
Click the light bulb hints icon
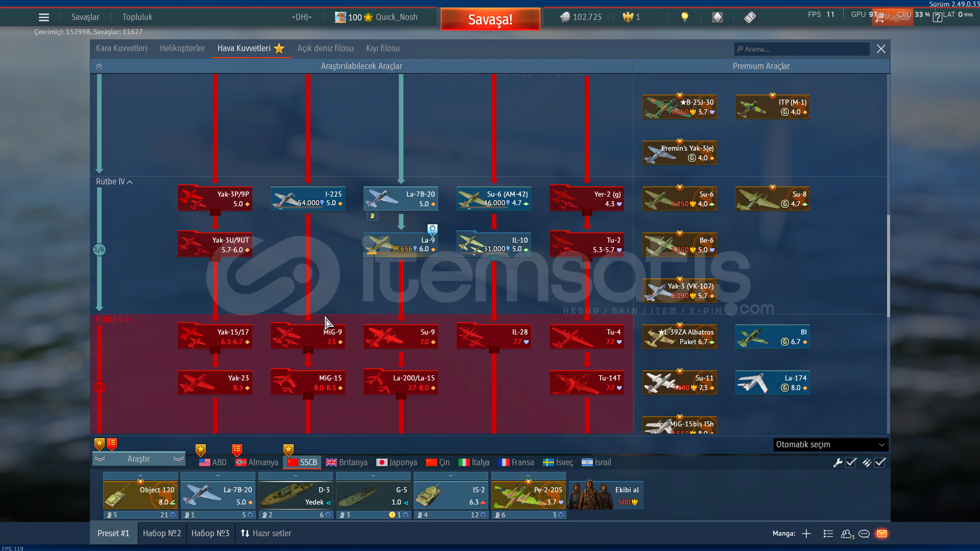(x=685, y=17)
